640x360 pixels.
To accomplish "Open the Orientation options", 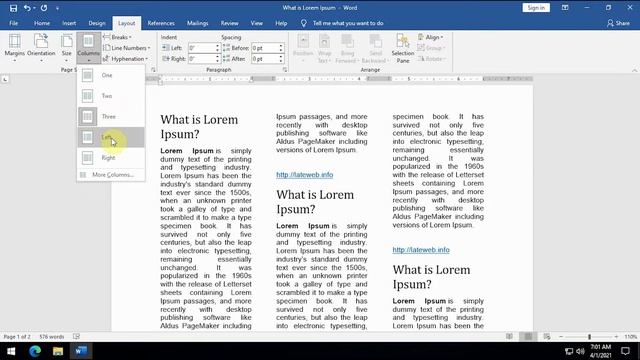I will click(41, 48).
